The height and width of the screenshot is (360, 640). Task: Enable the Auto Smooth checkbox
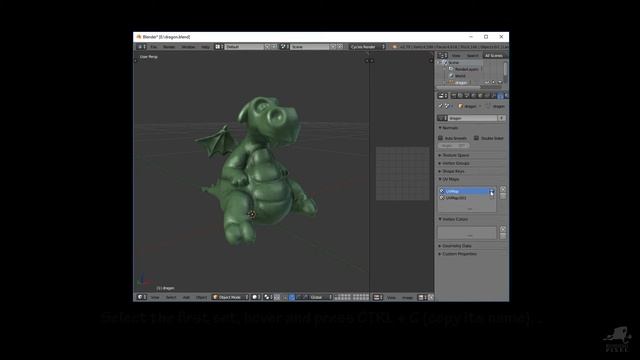pos(440,138)
